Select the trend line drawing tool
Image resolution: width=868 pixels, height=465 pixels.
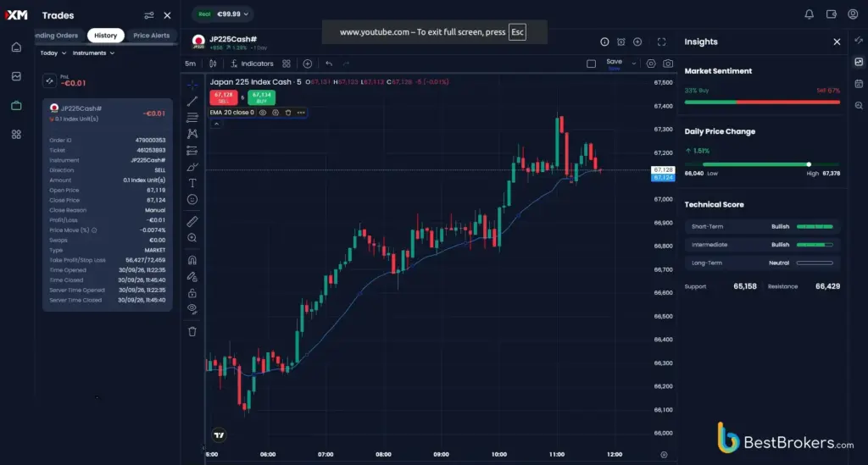click(192, 101)
